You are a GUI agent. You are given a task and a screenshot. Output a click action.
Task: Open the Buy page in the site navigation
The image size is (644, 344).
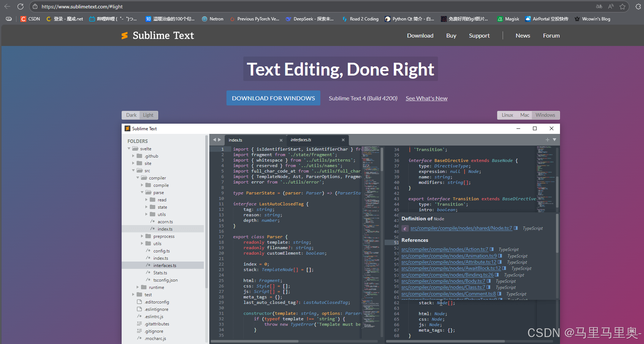tap(451, 35)
